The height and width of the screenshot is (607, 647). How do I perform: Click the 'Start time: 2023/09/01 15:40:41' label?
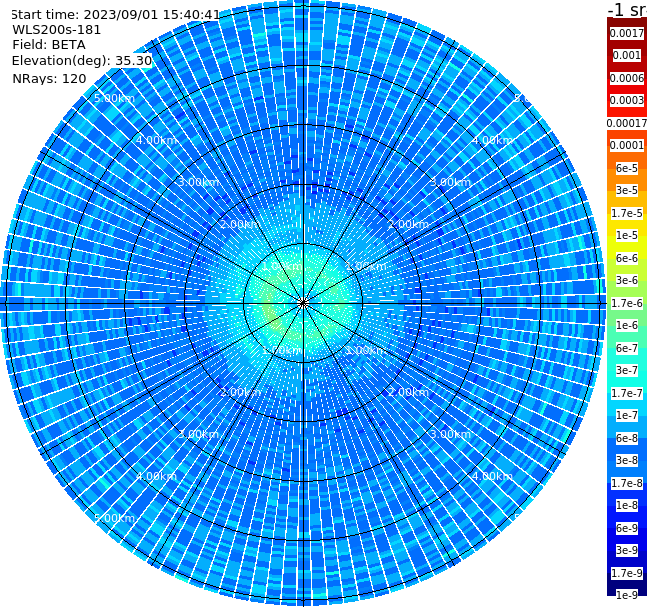pyautogui.click(x=115, y=14)
